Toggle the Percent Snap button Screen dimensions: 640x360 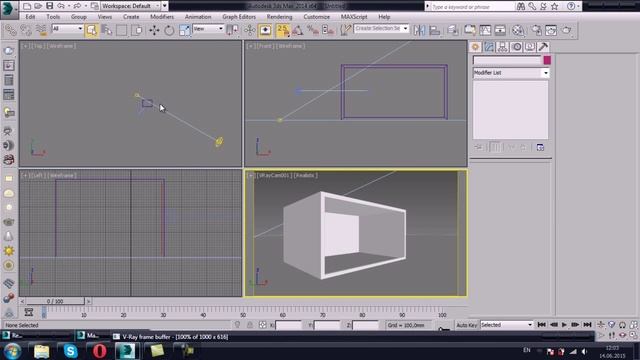pyautogui.click(x=313, y=30)
